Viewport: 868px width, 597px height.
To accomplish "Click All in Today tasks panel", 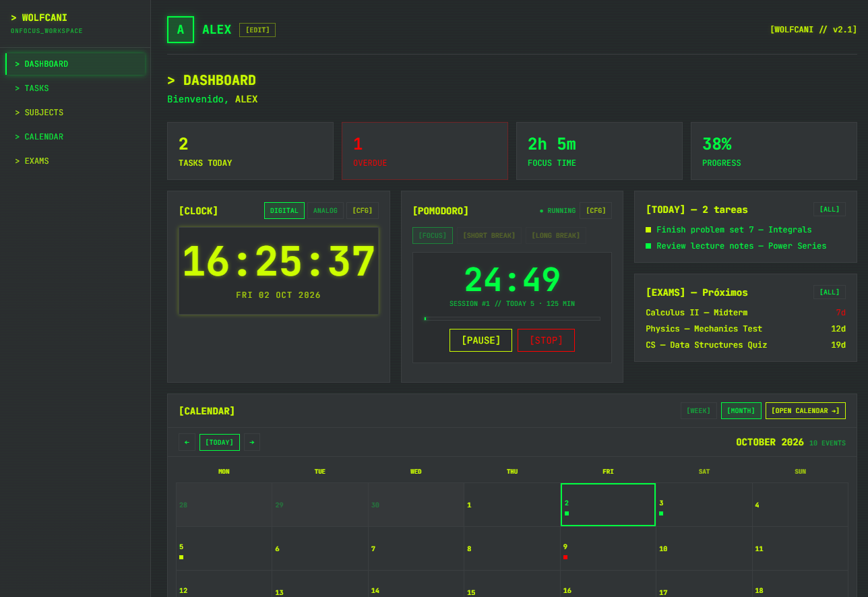I will 830,210.
